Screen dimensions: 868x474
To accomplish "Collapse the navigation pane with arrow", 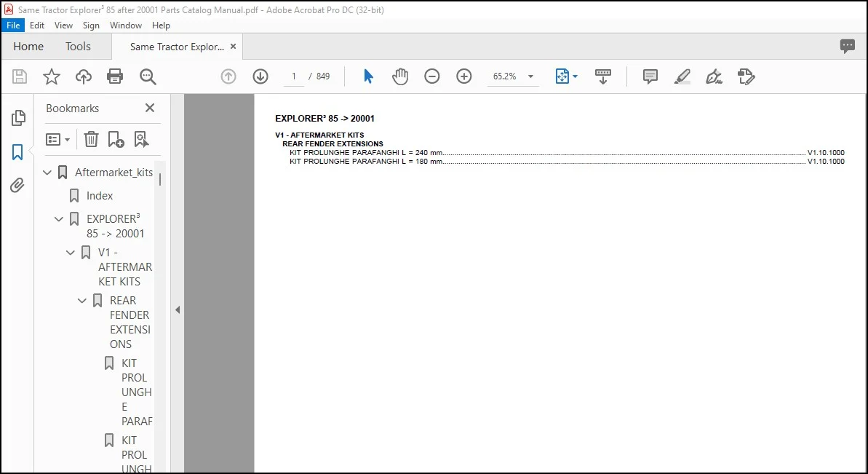I will pyautogui.click(x=178, y=310).
